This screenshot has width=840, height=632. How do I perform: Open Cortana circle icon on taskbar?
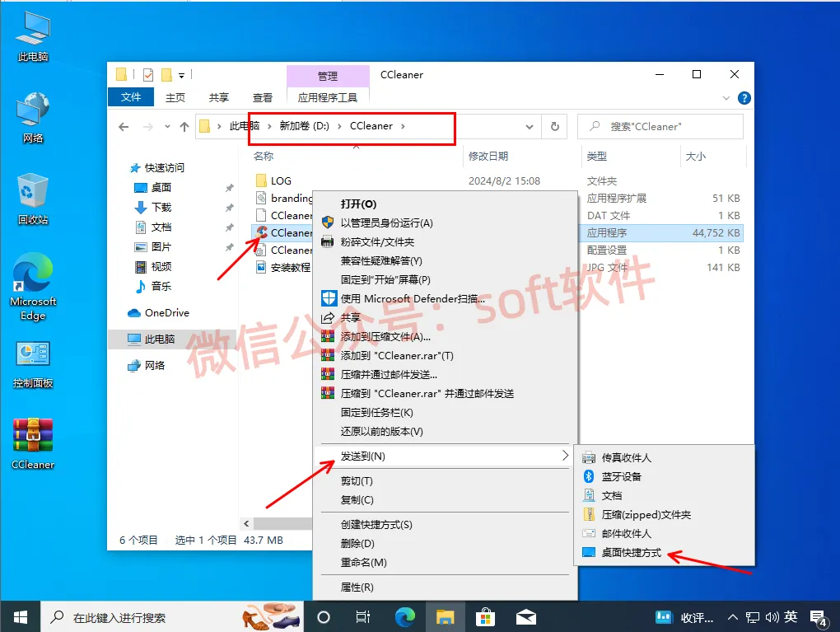pyautogui.click(x=324, y=617)
